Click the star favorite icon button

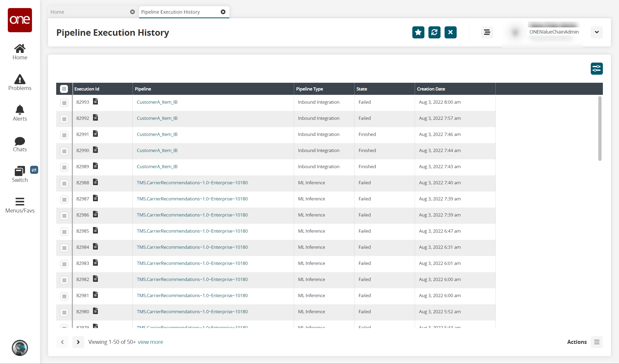pos(418,33)
